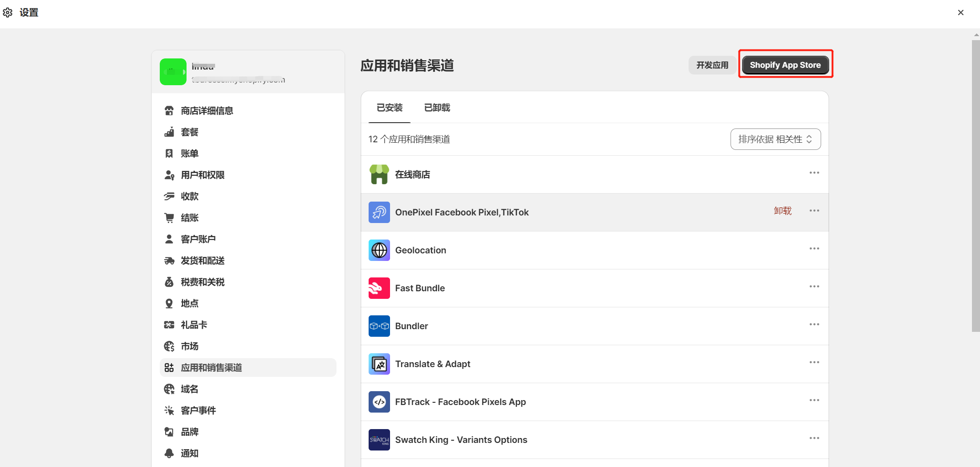
Task: Click the 开发应用 button
Action: [x=712, y=65]
